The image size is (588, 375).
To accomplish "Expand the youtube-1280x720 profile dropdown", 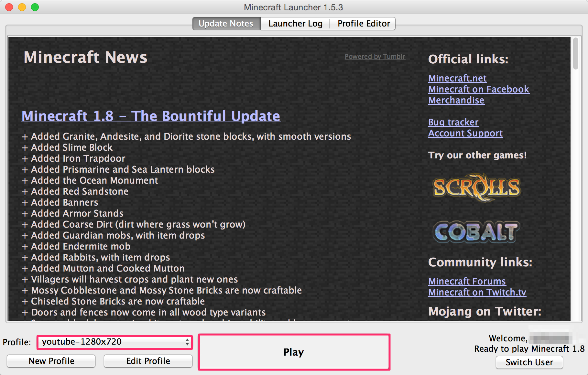I will coord(115,342).
